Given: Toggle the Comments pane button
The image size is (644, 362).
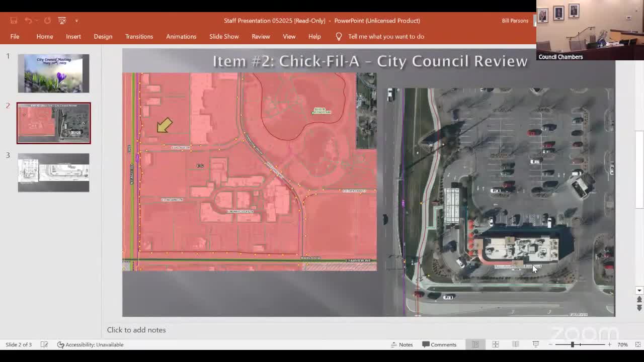Looking at the screenshot, I should point(439,344).
